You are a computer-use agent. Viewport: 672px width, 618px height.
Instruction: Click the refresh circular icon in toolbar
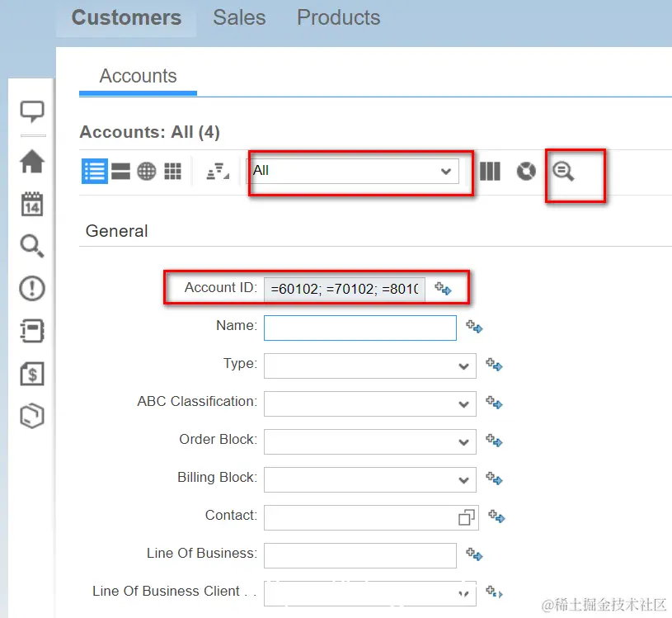point(526,171)
